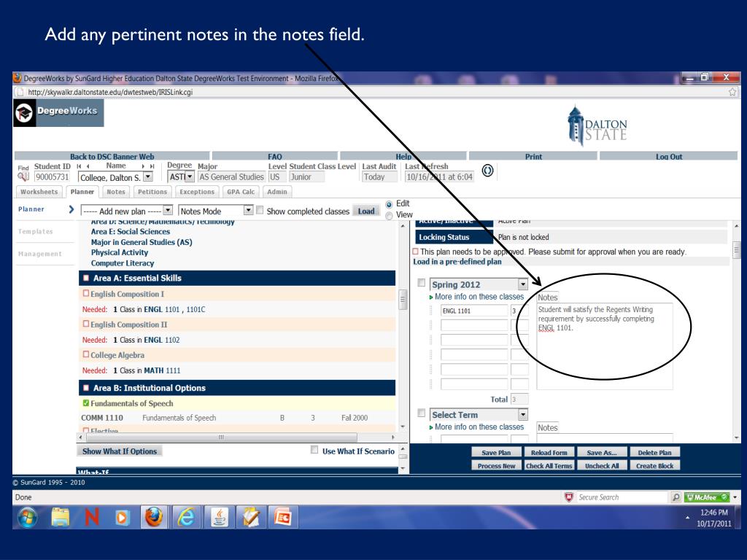Click the green McAfee button

[707, 497]
